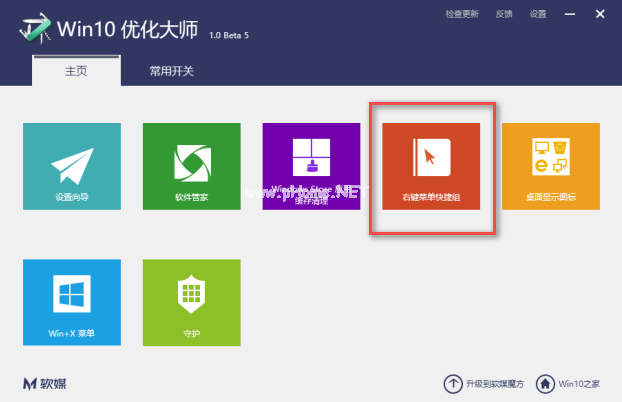The width and height of the screenshot is (622, 402).
Task: Close the Win10 优化大师 window
Action: pyautogui.click(x=600, y=14)
